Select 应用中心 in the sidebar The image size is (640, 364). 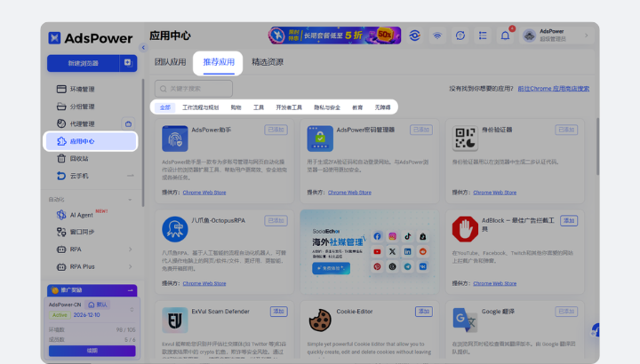[x=90, y=141]
